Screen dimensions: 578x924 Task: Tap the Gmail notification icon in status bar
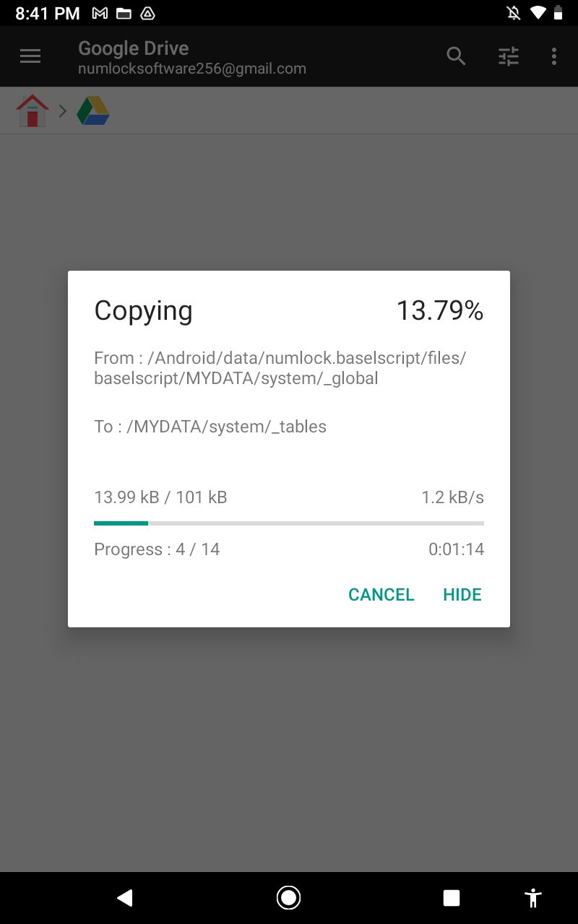click(x=100, y=13)
